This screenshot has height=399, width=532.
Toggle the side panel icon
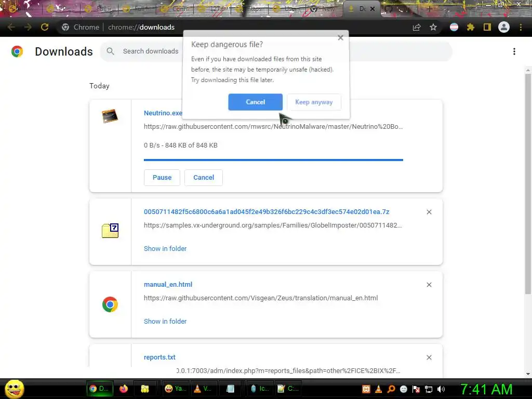click(x=487, y=27)
